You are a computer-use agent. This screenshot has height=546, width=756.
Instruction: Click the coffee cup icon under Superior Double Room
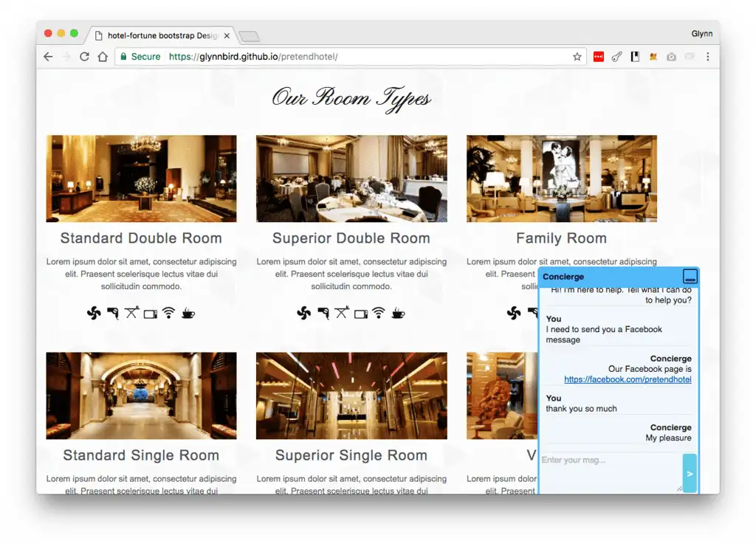coord(398,313)
